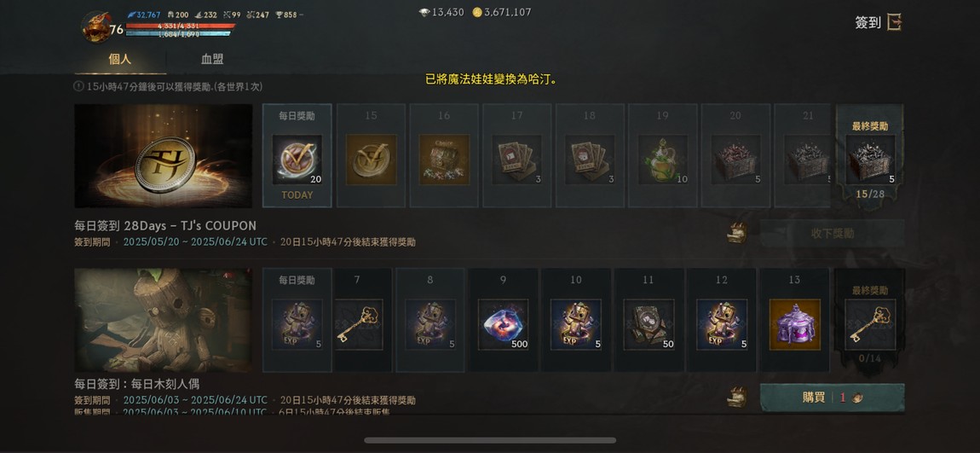The height and width of the screenshot is (453, 980).
Task: Open the day 19 green potion reward
Action: click(662, 160)
